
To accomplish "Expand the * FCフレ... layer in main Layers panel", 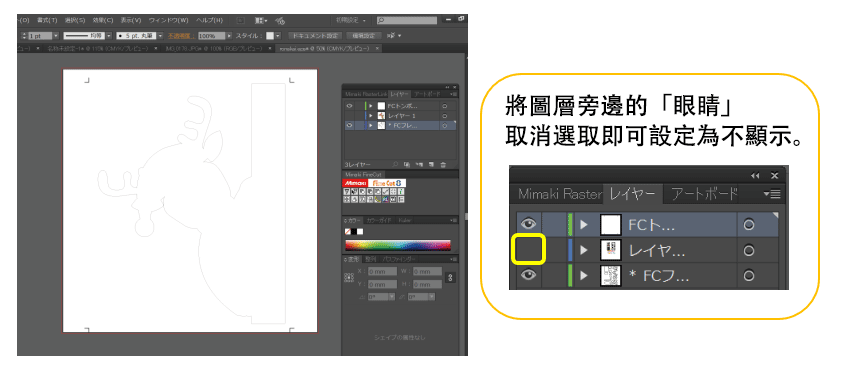I will (370, 125).
